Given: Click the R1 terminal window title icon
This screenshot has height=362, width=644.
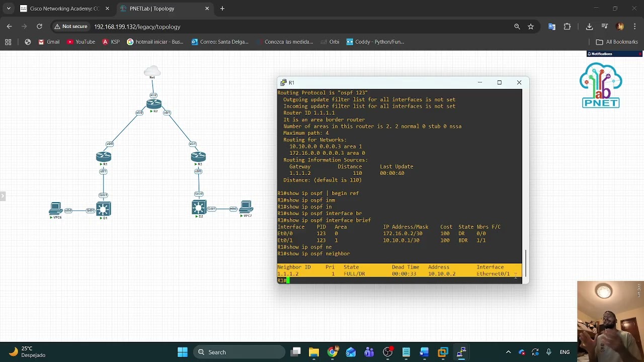Looking at the screenshot, I should point(284,82).
